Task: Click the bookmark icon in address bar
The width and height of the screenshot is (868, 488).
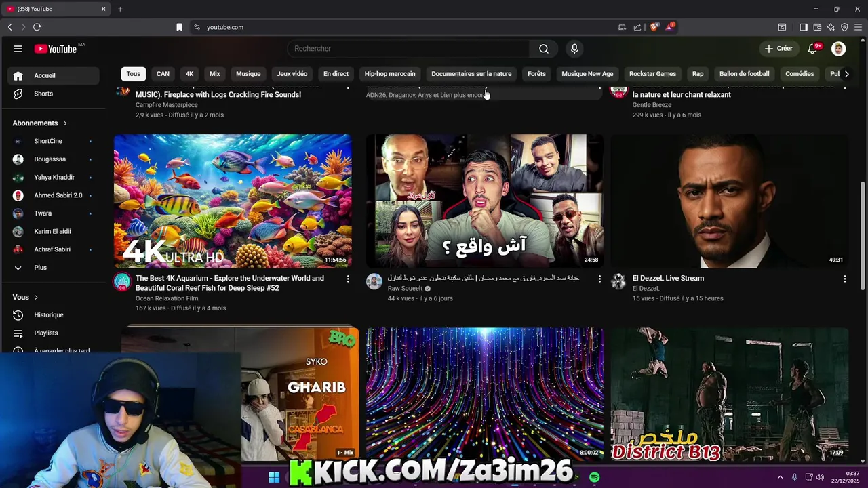Action: [x=179, y=27]
